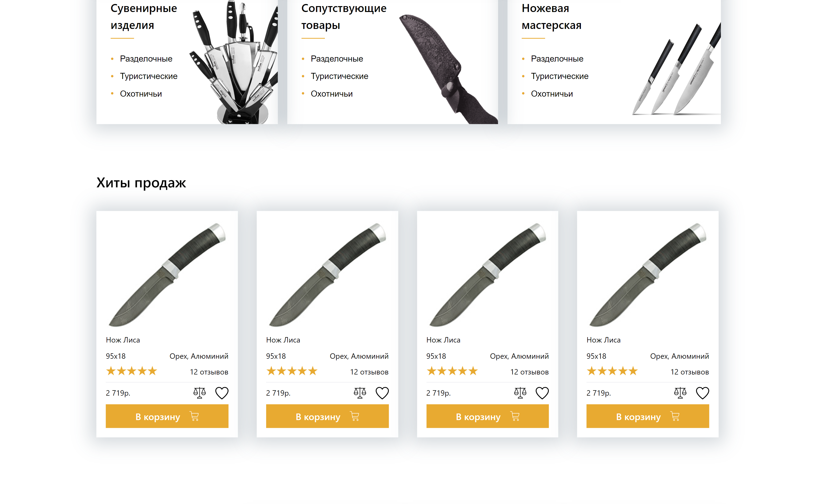Click heart icon on third knife card
This screenshot has width=815, height=504.
542,393
